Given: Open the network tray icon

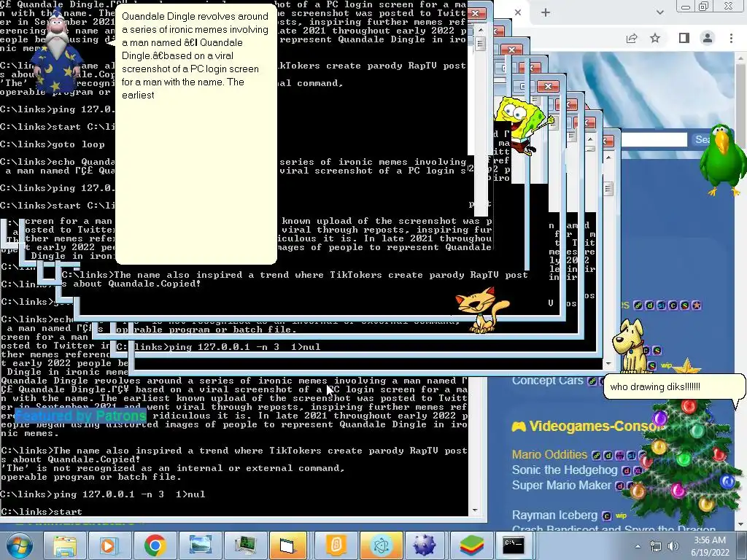Looking at the screenshot, I should click(656, 546).
